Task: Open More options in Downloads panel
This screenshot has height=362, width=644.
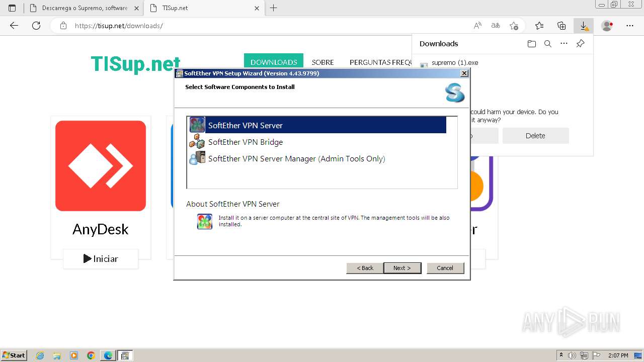Action: tap(564, 44)
